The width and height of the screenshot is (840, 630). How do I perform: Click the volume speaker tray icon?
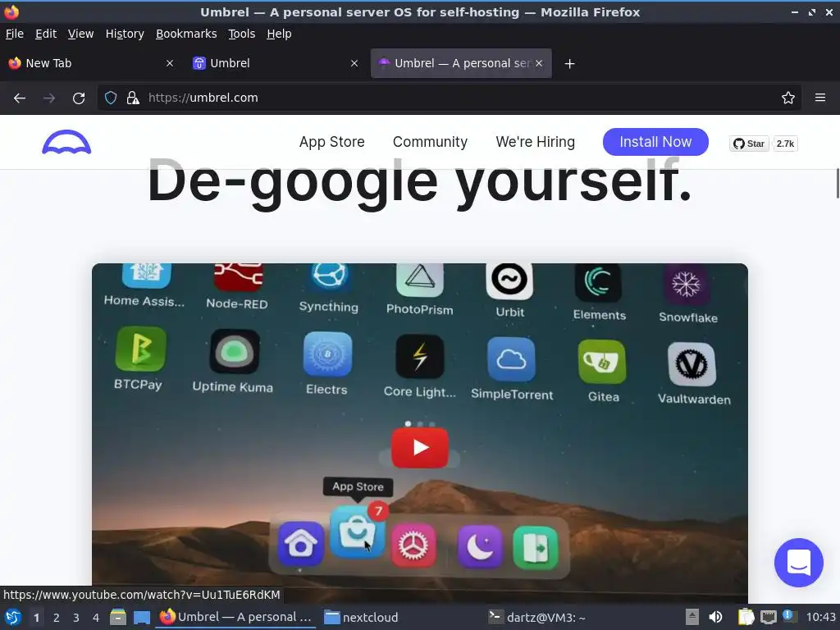point(715,618)
